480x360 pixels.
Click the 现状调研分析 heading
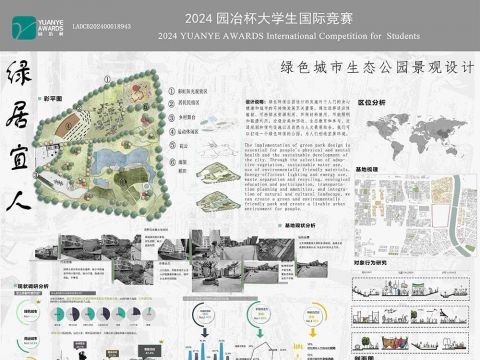coord(33,286)
